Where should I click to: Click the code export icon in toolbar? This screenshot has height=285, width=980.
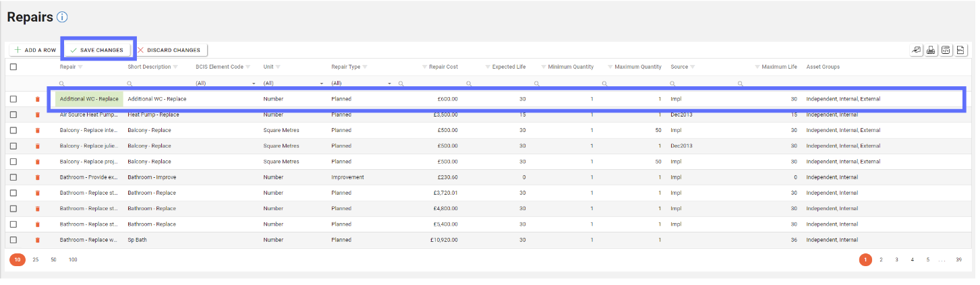946,50
